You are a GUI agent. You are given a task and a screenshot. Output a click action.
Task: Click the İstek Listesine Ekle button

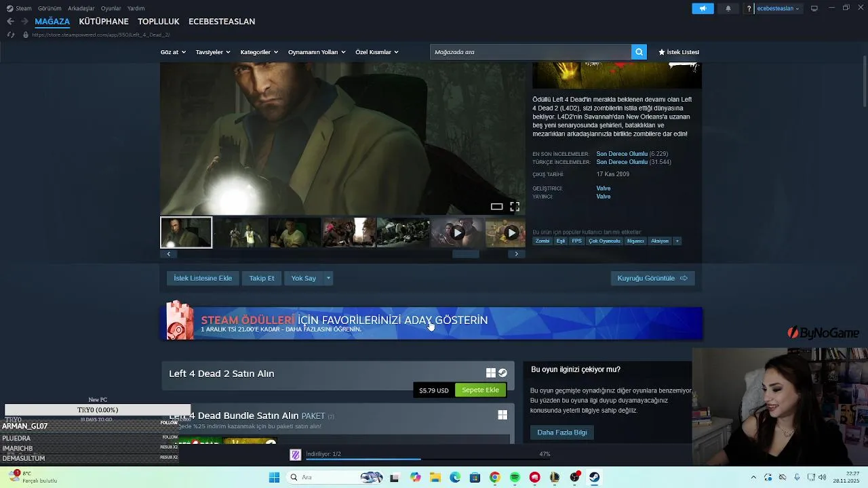click(203, 278)
